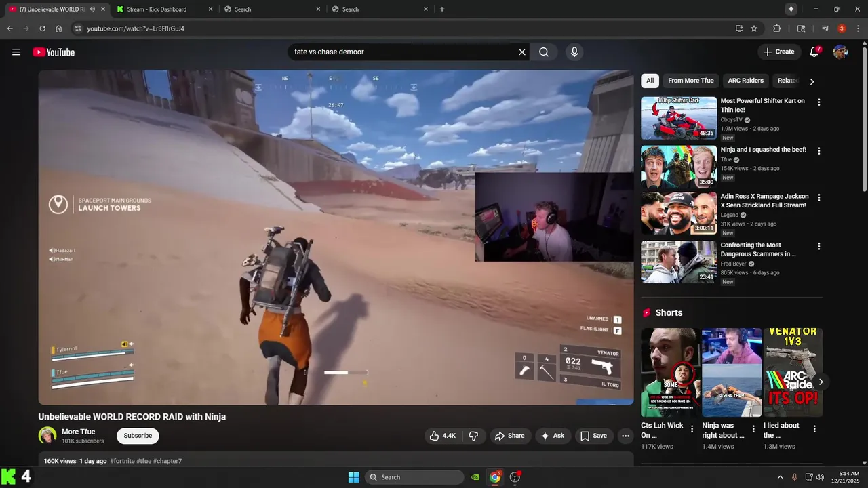Share this video

[x=509, y=436]
